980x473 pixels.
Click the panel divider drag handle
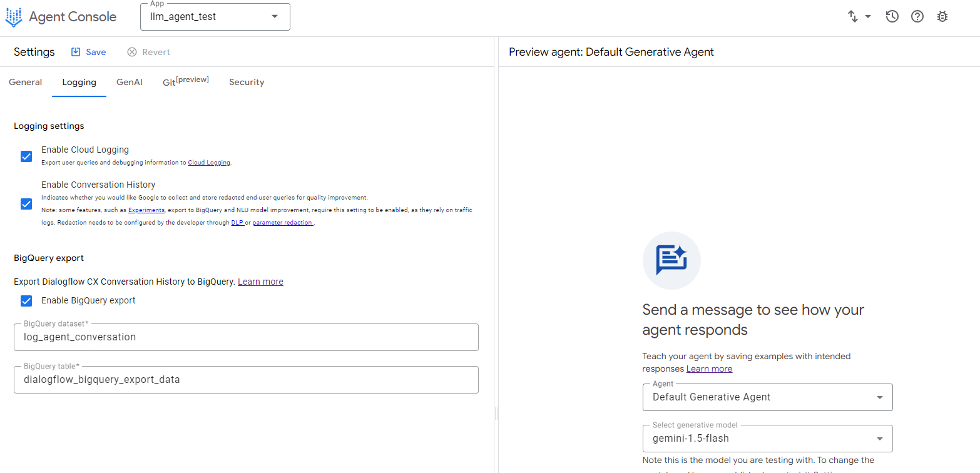pos(496,414)
